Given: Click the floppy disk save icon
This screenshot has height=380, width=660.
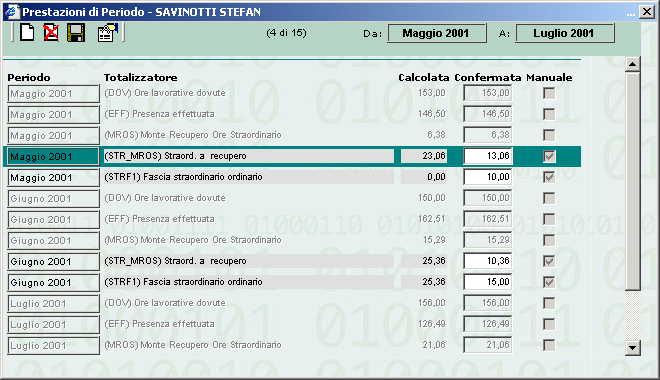Looking at the screenshot, I should pos(76,32).
